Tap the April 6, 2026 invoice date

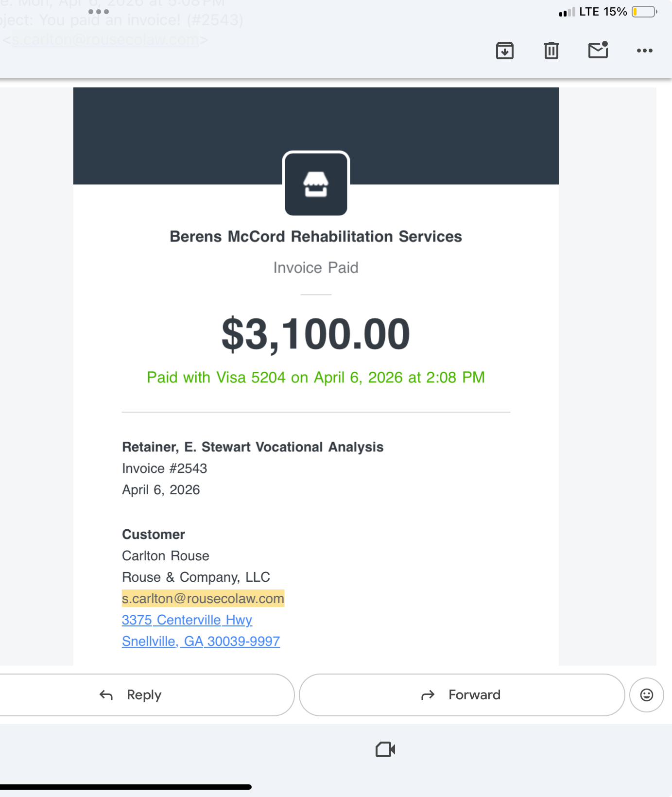click(x=161, y=490)
